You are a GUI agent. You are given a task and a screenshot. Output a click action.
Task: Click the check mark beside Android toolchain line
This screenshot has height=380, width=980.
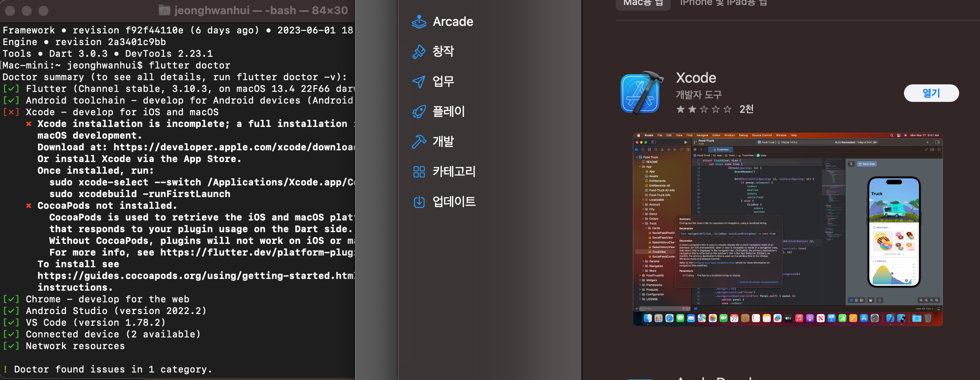tap(11, 101)
